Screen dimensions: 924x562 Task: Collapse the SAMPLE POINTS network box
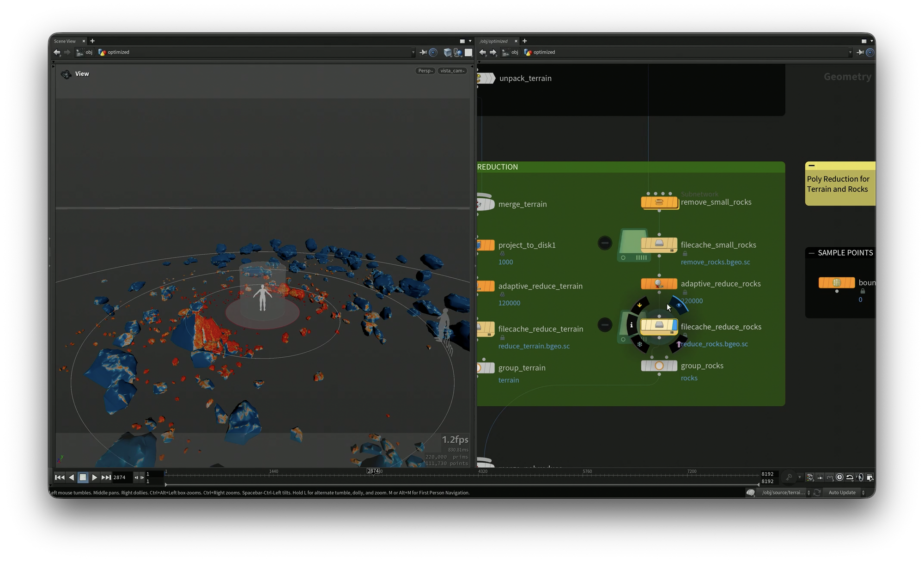[x=812, y=253]
